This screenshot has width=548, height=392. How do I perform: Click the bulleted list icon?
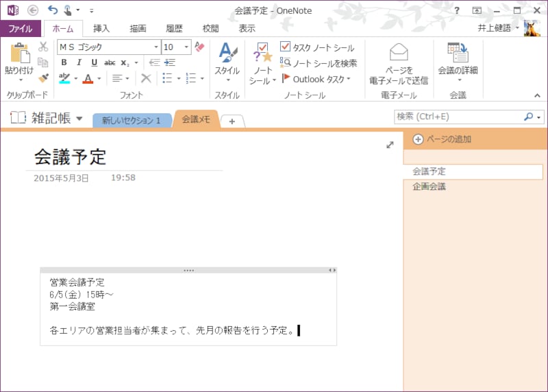[x=167, y=78]
